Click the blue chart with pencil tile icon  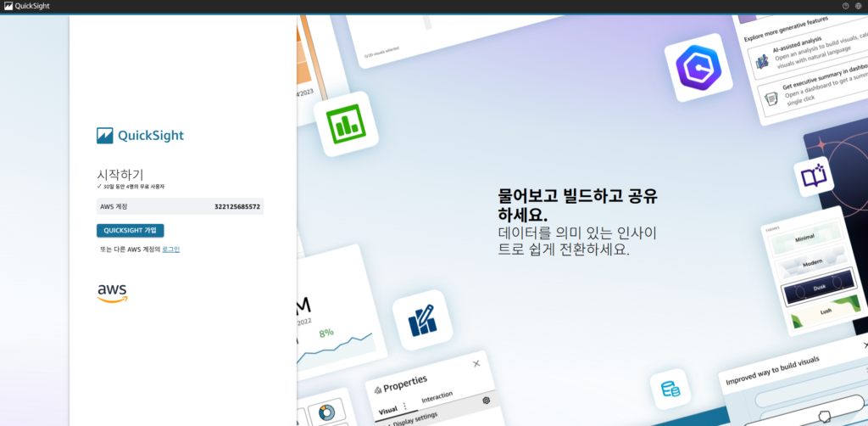coord(422,320)
